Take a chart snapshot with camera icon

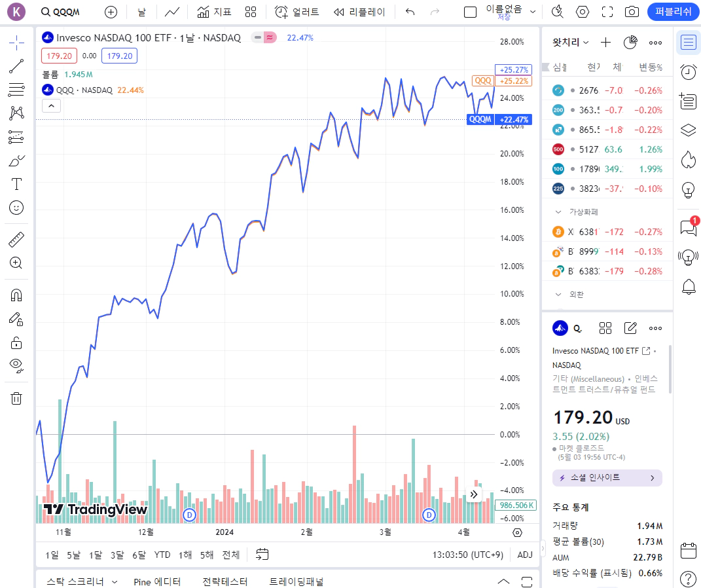pyautogui.click(x=632, y=12)
